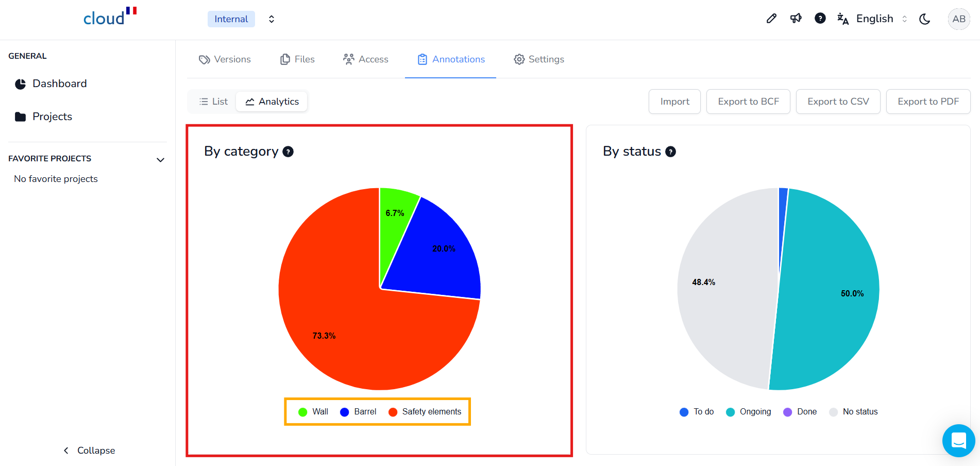Screen dimensions: 980x466
Task: Click the Import button
Action: (x=674, y=102)
